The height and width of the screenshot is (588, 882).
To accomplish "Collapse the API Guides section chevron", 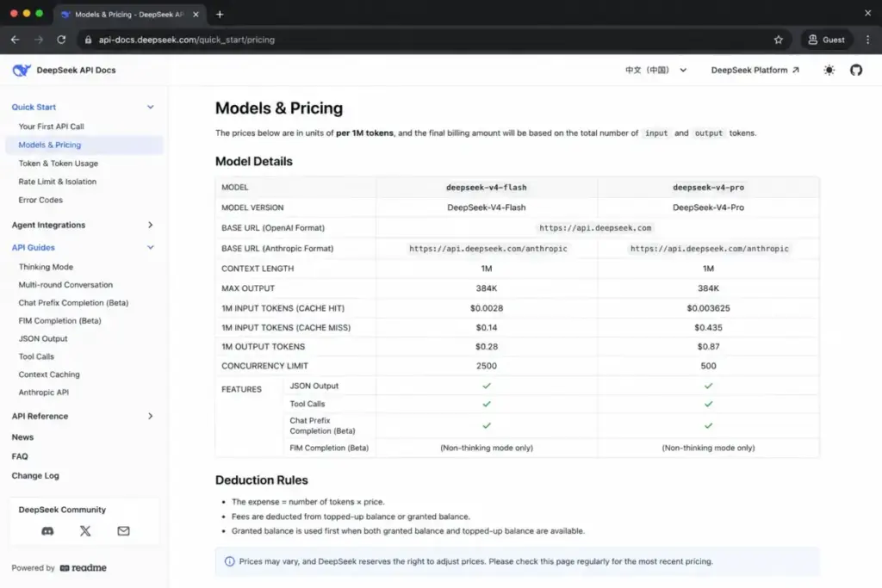I will 150,247.
